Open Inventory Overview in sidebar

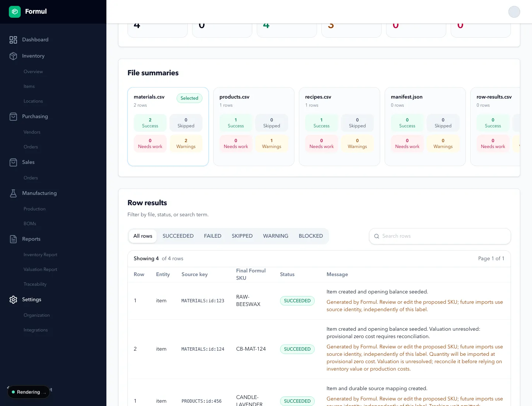33,72
